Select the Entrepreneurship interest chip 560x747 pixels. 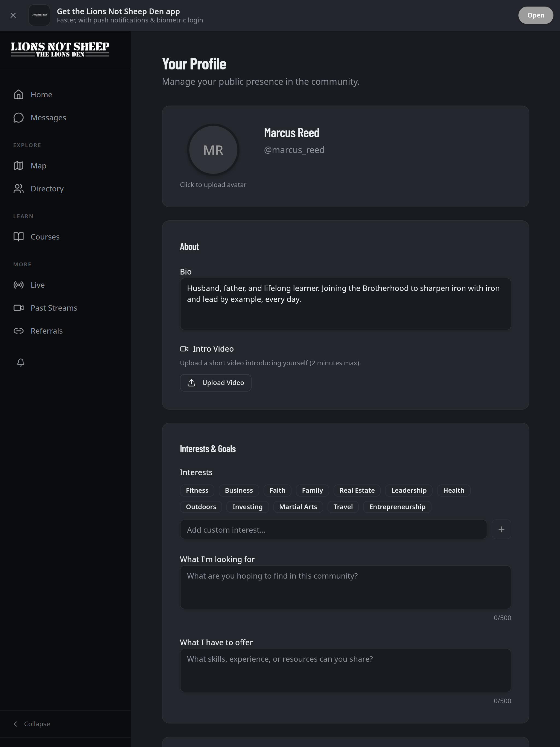click(397, 507)
